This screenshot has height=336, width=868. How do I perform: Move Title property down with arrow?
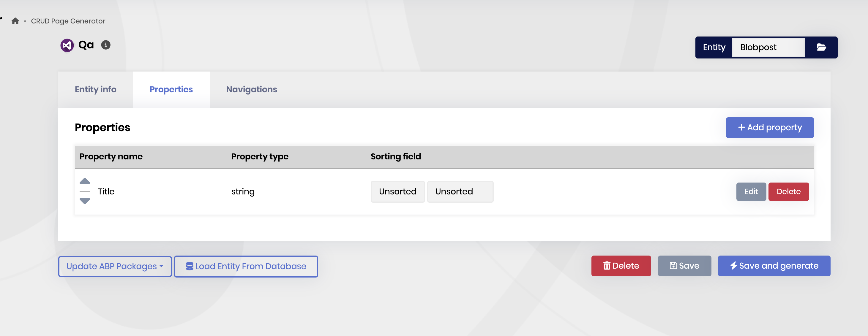click(85, 201)
